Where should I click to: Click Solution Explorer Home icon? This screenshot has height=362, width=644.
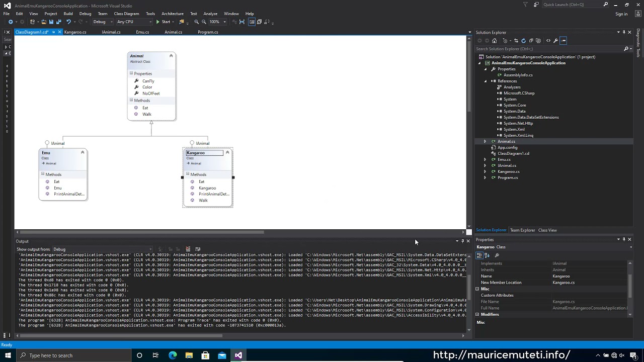pos(494,41)
